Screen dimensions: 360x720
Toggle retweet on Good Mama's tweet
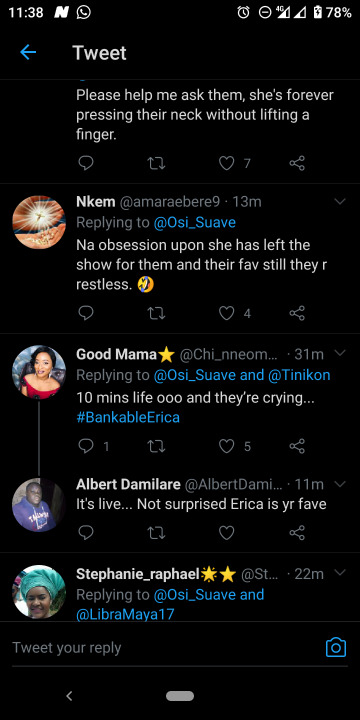pos(156,446)
